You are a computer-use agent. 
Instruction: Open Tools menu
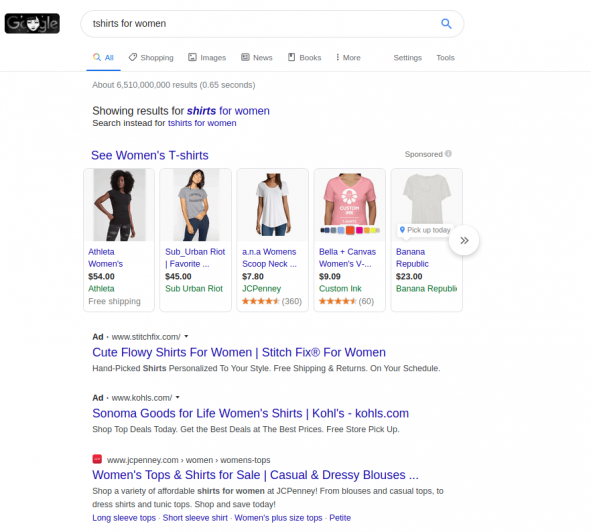[x=445, y=58]
